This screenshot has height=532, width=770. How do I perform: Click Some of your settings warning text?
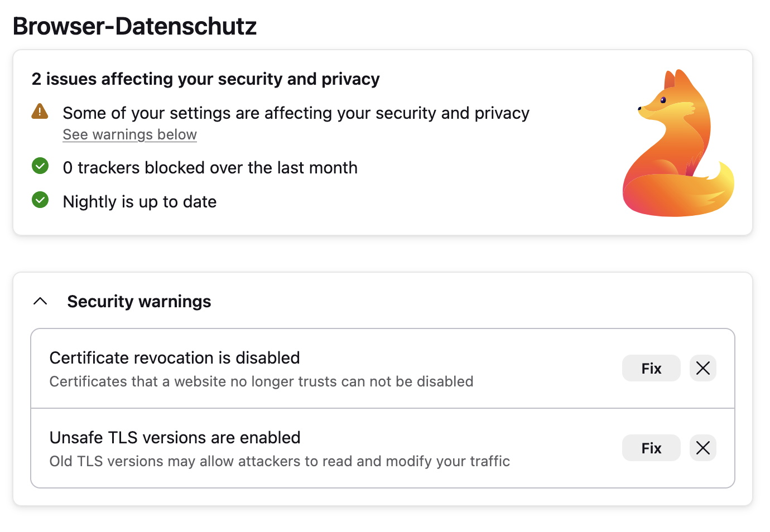(296, 113)
